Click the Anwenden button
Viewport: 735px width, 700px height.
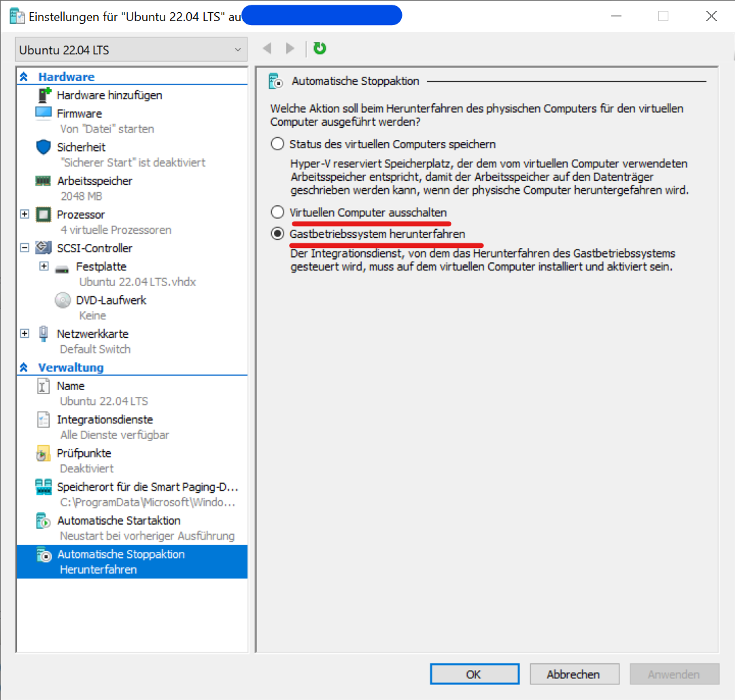pyautogui.click(x=674, y=674)
